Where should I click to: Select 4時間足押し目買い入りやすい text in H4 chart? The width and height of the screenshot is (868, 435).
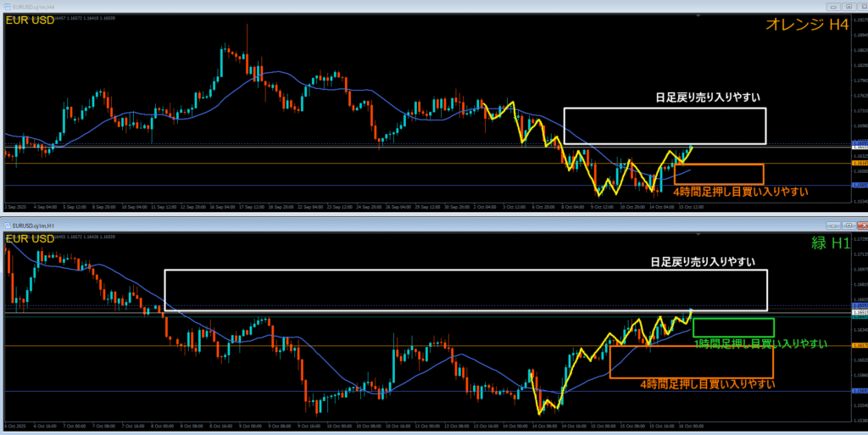(x=741, y=192)
